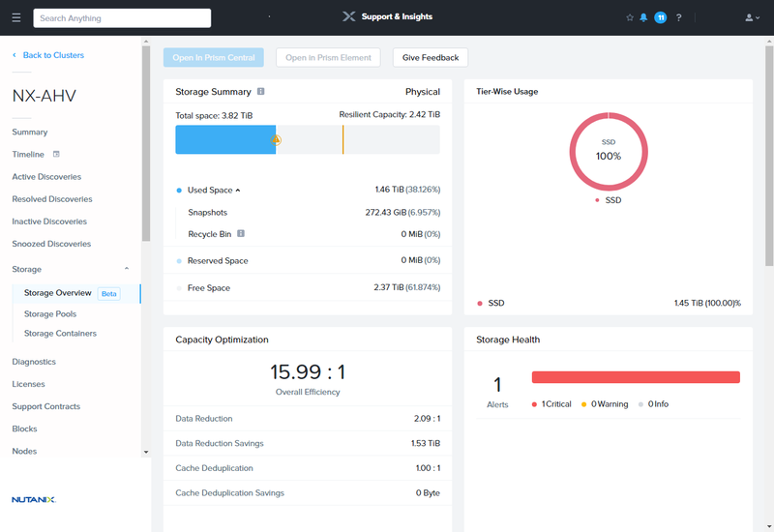Click the Reserved Space row

coord(308,260)
